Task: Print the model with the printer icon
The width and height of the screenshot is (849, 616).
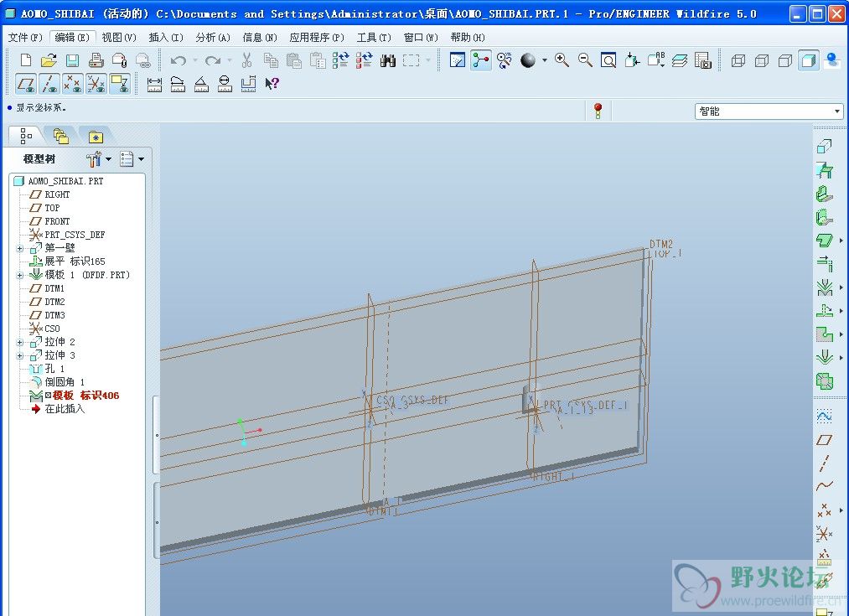Action: click(x=96, y=60)
